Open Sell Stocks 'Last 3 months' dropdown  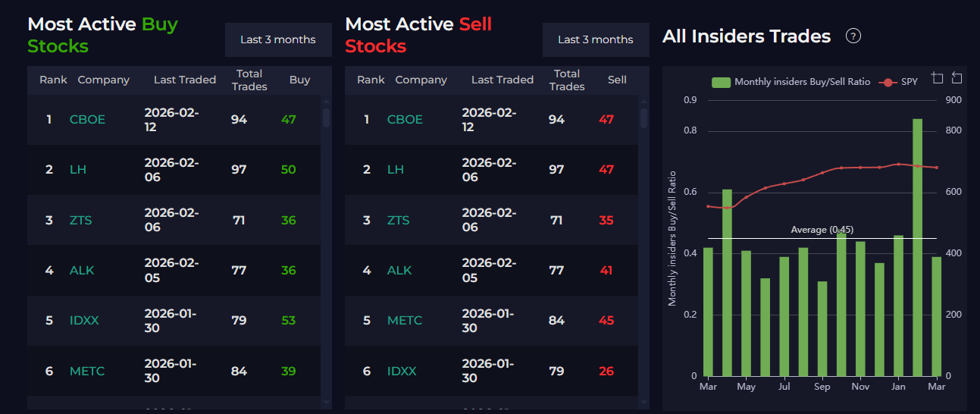[596, 39]
